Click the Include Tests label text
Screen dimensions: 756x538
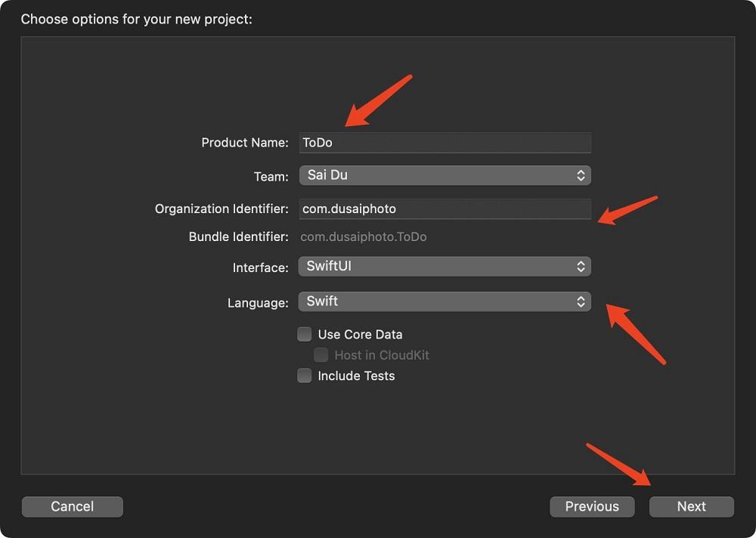356,376
